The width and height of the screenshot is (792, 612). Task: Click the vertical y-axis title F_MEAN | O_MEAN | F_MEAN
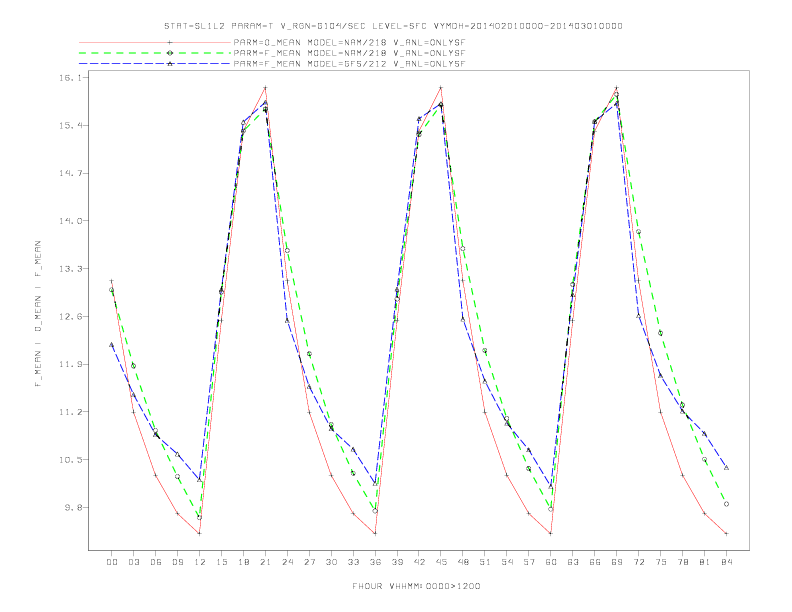(x=37, y=314)
